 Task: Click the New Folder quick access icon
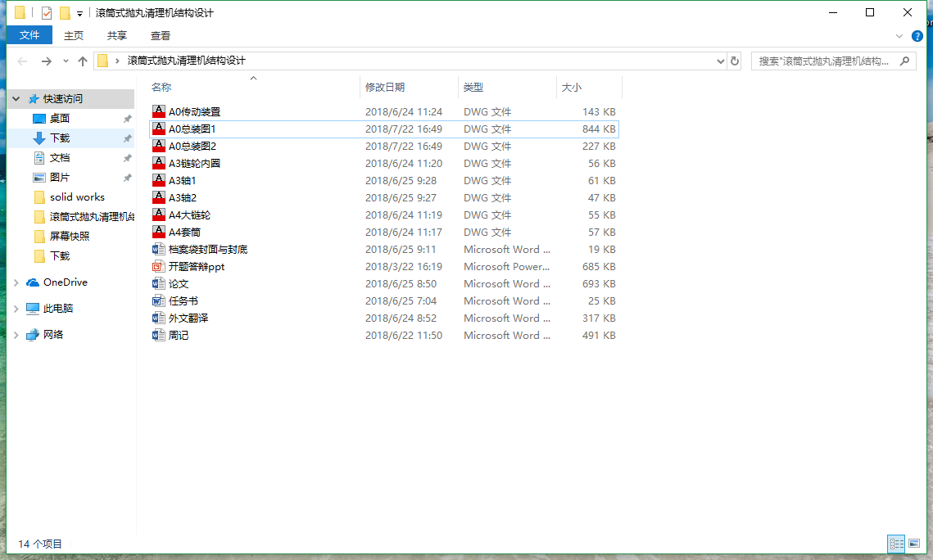pyautogui.click(x=65, y=12)
